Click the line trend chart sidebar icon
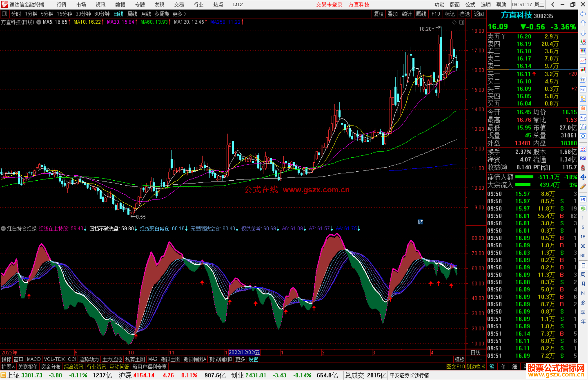The height and width of the screenshot is (380, 588). [x=583, y=61]
